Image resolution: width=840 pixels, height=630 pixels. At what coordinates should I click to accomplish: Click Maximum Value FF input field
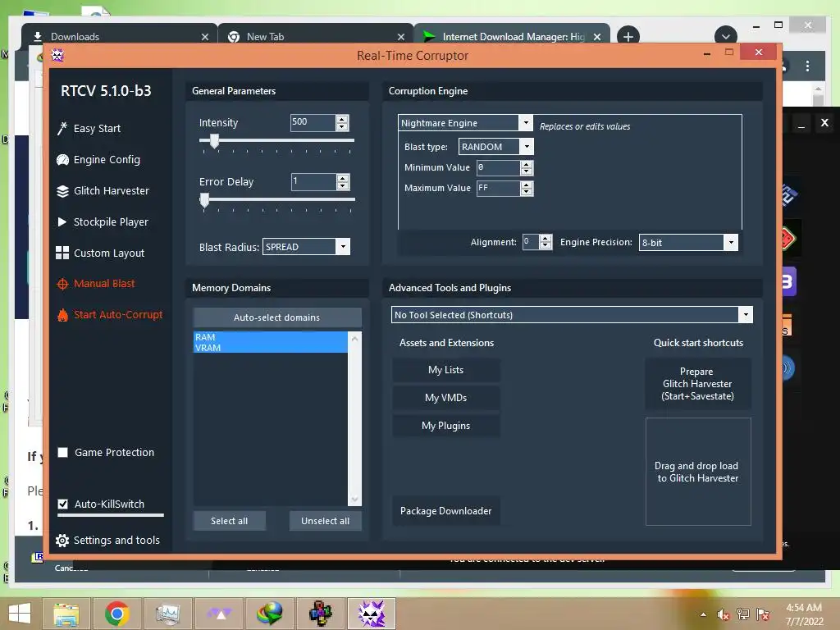point(498,188)
